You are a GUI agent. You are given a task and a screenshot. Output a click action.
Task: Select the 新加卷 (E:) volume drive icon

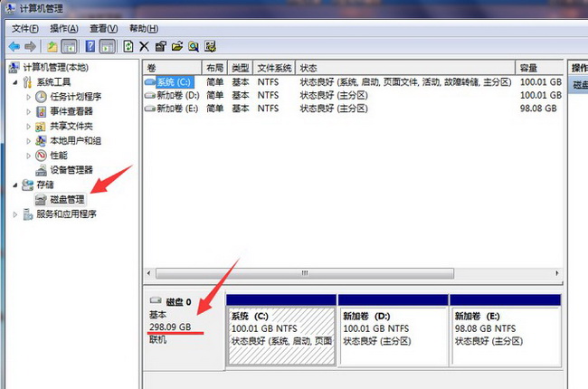[x=150, y=109]
